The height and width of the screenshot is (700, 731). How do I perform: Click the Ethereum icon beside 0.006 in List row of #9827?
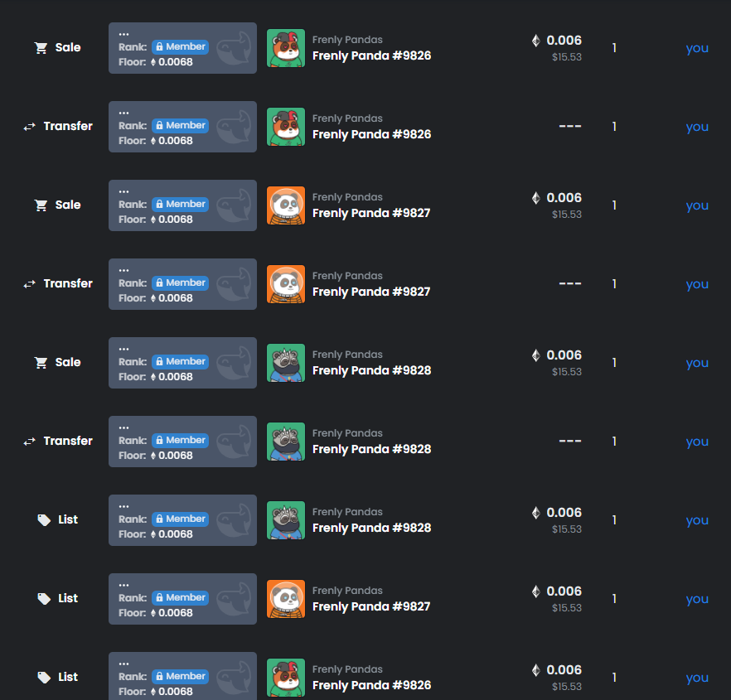[536, 591]
